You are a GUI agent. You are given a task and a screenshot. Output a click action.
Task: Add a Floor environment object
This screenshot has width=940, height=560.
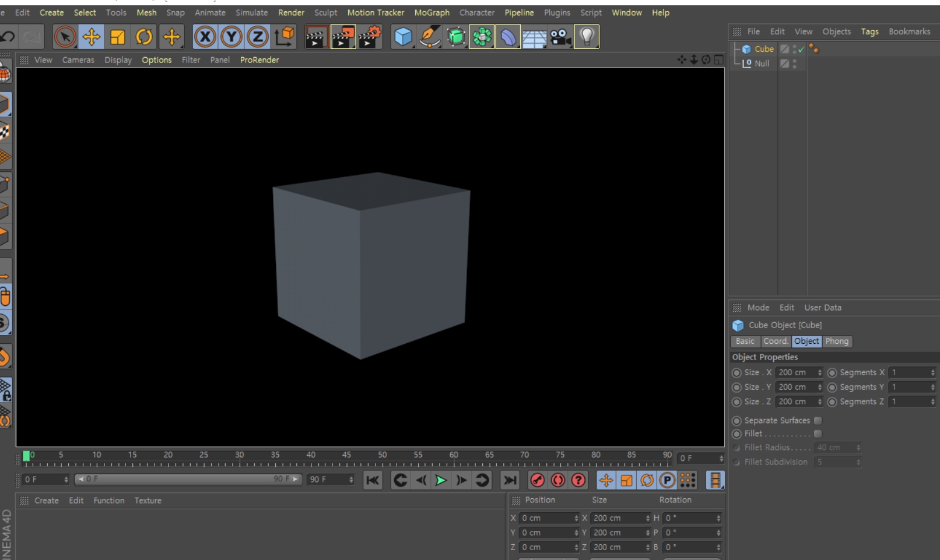534,37
